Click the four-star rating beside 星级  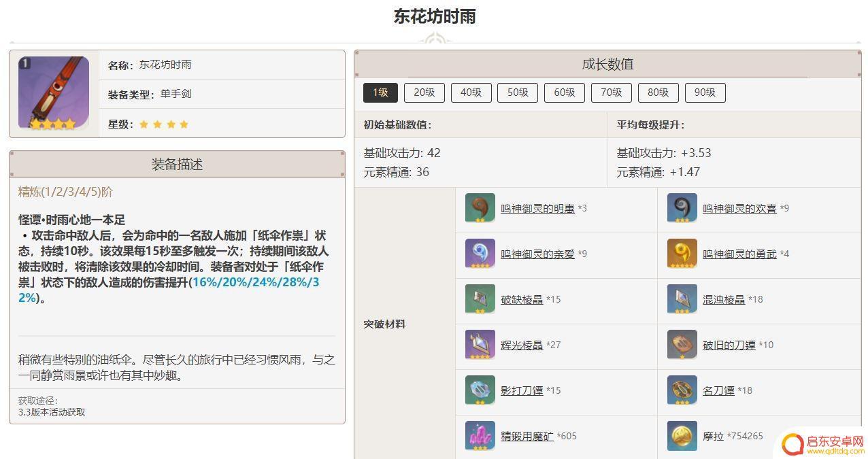click(164, 124)
